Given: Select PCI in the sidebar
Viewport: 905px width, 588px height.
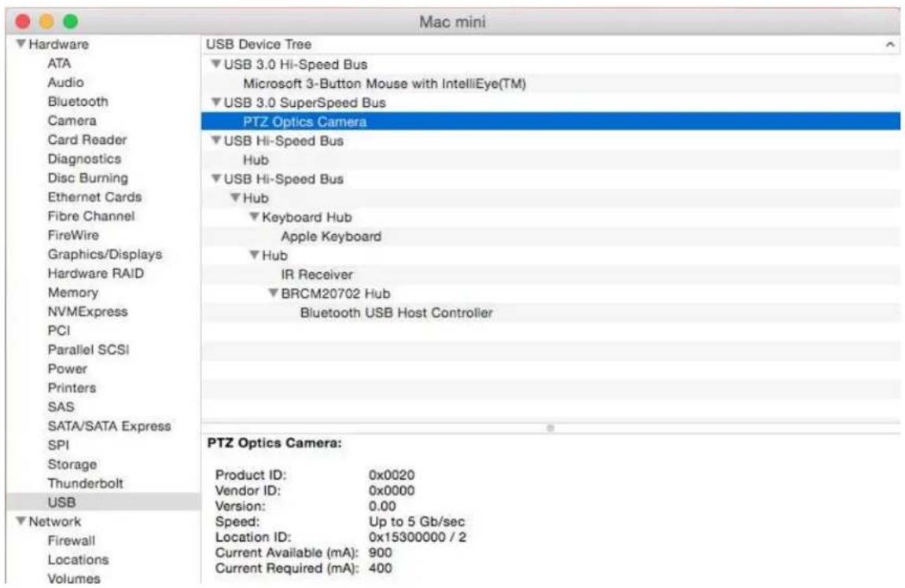Looking at the screenshot, I should 59,331.
